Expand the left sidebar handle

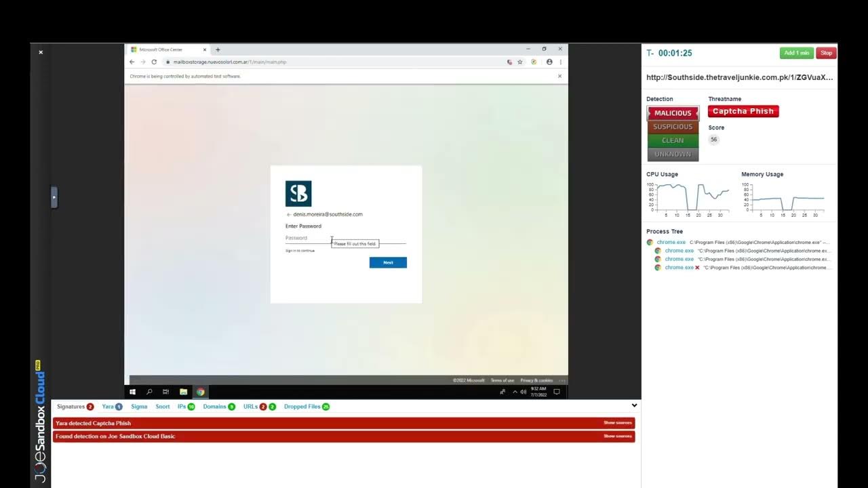[54, 197]
